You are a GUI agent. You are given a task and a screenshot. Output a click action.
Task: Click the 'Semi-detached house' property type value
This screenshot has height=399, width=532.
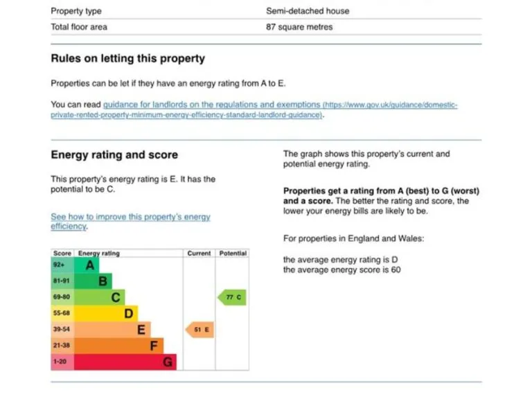coord(308,11)
